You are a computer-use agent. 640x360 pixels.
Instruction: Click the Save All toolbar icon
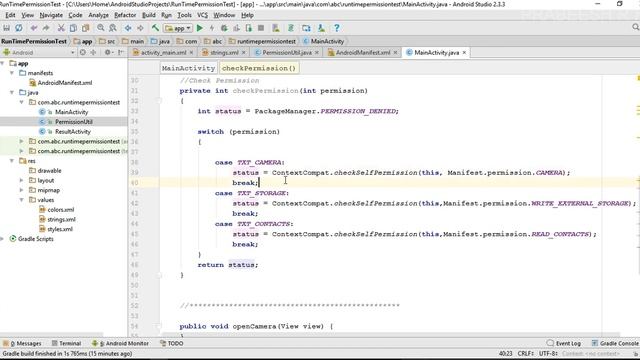pyautogui.click(x=7, y=28)
